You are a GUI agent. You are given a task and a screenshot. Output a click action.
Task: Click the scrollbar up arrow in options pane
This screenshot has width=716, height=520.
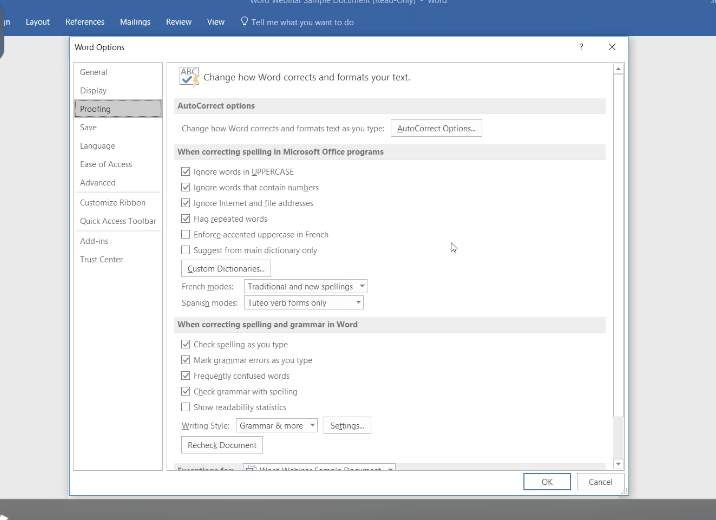pyautogui.click(x=618, y=69)
